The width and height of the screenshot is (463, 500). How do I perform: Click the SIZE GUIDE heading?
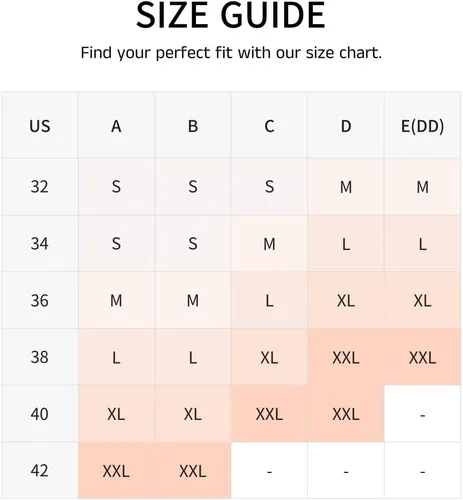(231, 16)
